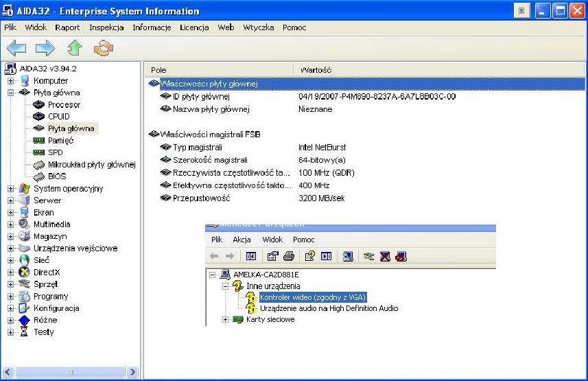Screen dimensions: 588x381
Task: Select the Magazyn tree item
Action: pos(50,236)
